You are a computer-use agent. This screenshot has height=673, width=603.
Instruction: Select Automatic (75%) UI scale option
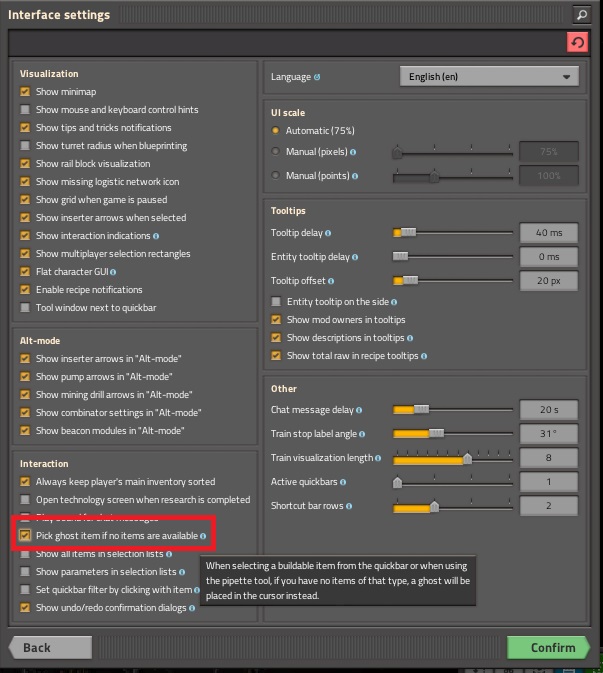point(276,131)
